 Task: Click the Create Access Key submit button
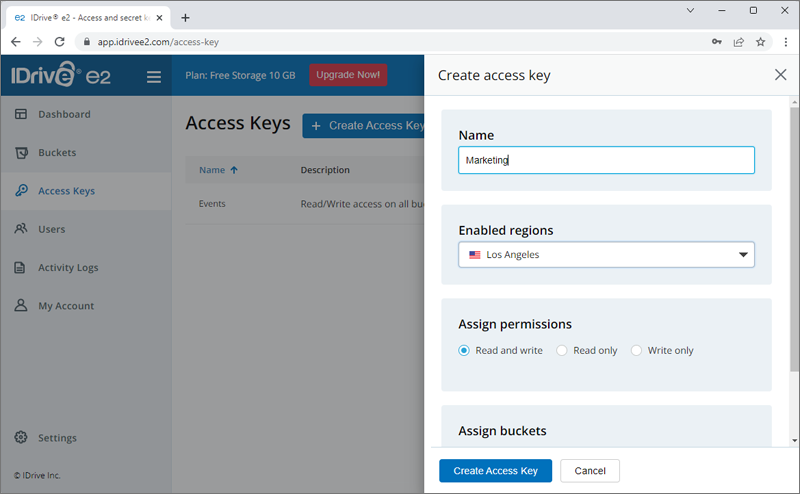[x=495, y=471]
